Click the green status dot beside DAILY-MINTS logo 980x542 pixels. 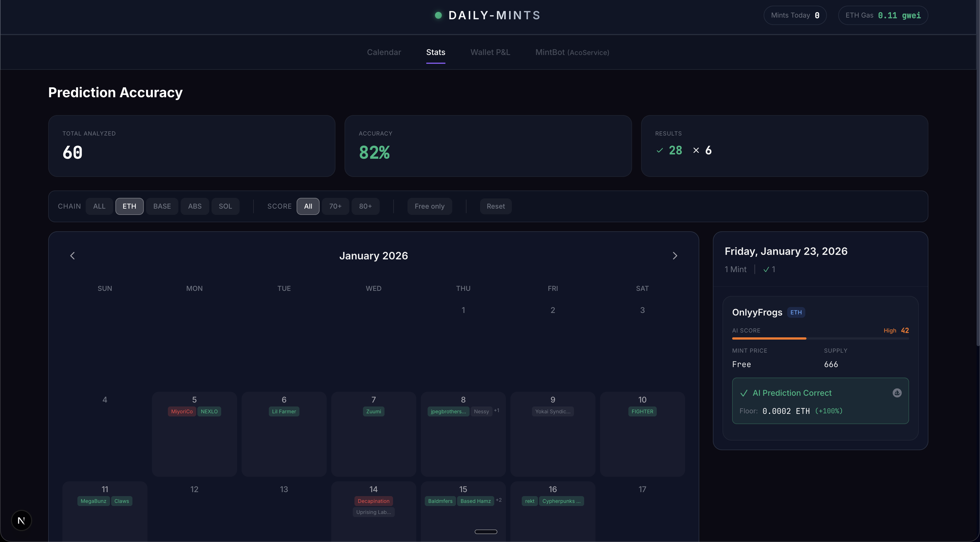coord(438,15)
